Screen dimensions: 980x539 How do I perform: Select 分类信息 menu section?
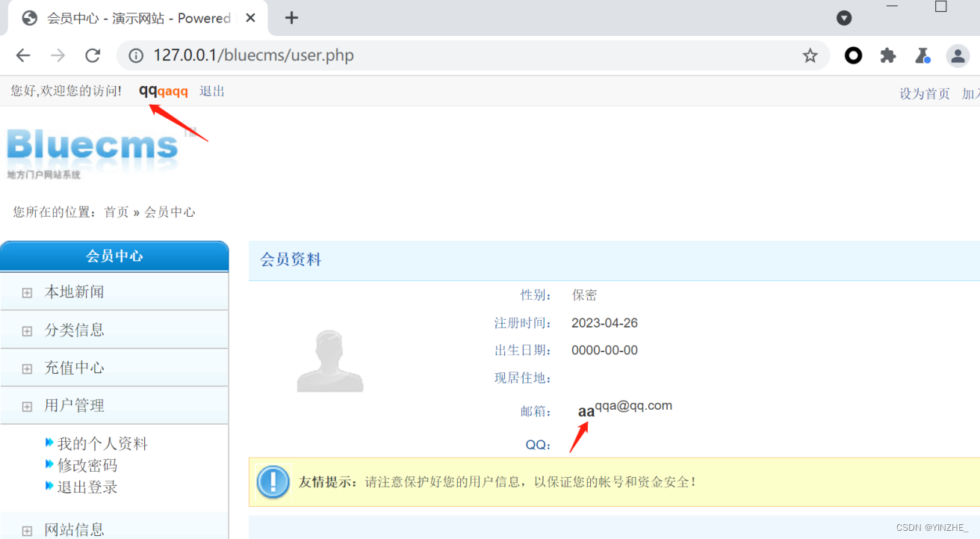[x=114, y=330]
